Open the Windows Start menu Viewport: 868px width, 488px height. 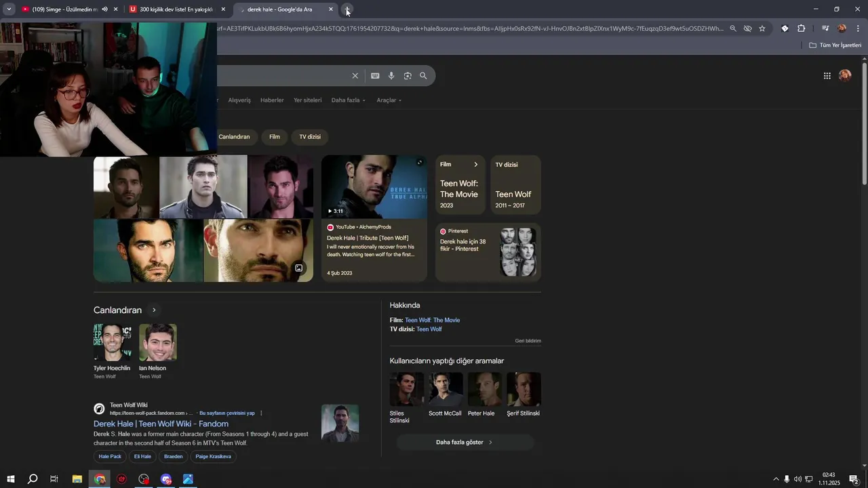pyautogui.click(x=11, y=479)
